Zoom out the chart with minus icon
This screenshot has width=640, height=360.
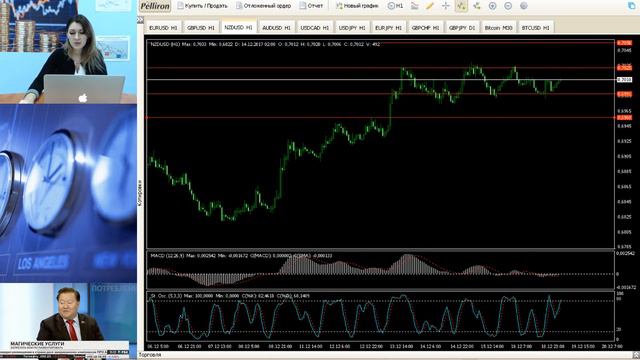[x=508, y=6]
